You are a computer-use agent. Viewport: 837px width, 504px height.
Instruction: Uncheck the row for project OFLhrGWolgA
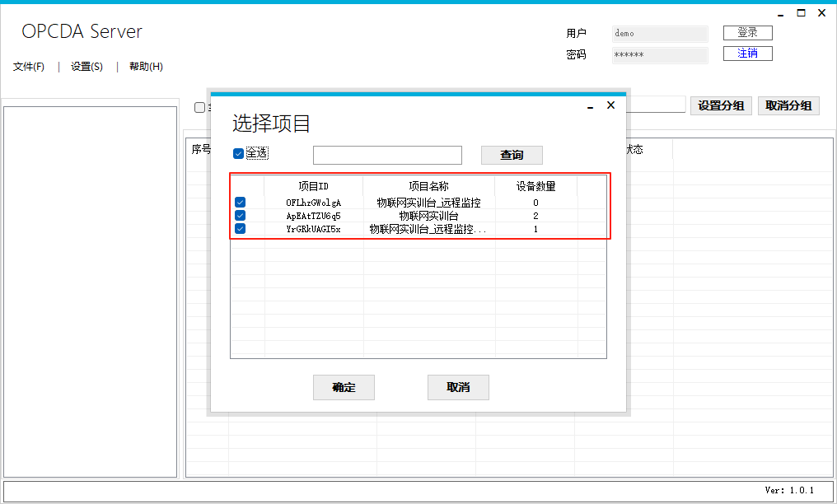pyautogui.click(x=240, y=202)
